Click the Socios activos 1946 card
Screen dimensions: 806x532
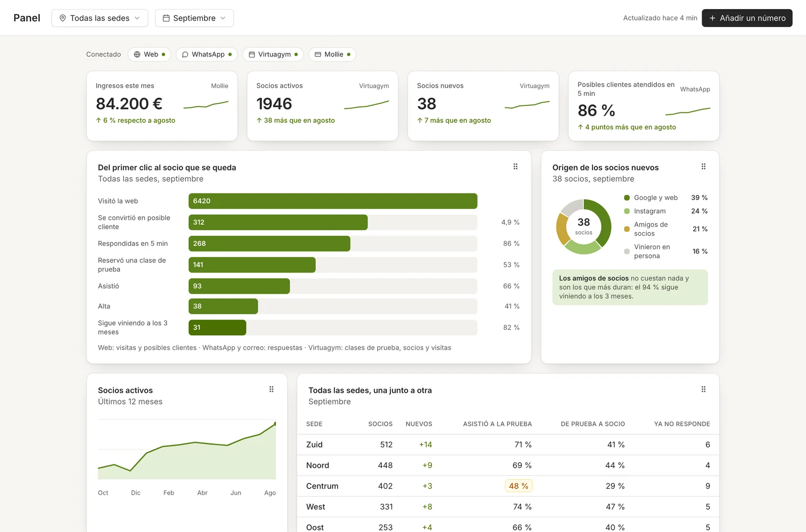pyautogui.click(x=322, y=106)
